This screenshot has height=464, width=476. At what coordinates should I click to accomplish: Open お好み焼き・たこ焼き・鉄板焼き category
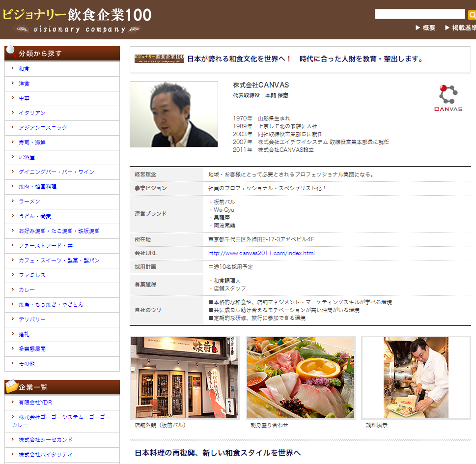(x=59, y=231)
